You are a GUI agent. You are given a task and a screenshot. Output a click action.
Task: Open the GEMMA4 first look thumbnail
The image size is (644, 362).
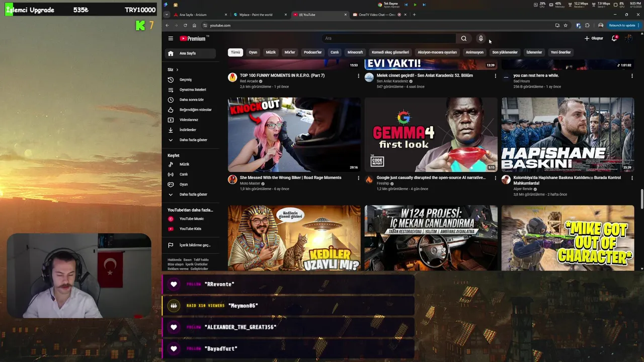tap(431, 135)
